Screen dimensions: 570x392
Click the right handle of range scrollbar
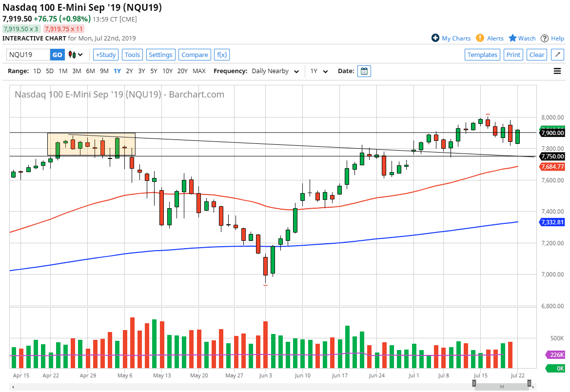pos(530,383)
